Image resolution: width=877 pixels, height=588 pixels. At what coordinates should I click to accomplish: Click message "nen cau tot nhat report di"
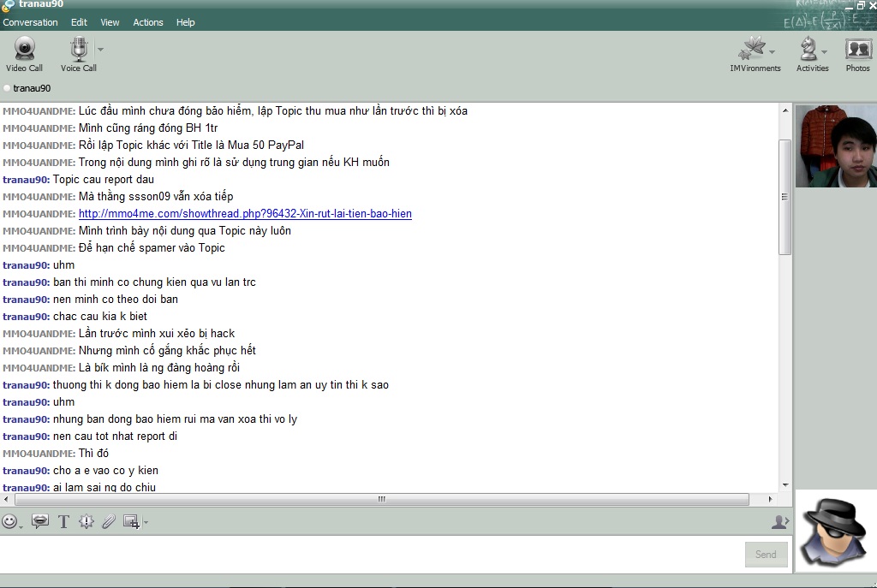(116, 437)
